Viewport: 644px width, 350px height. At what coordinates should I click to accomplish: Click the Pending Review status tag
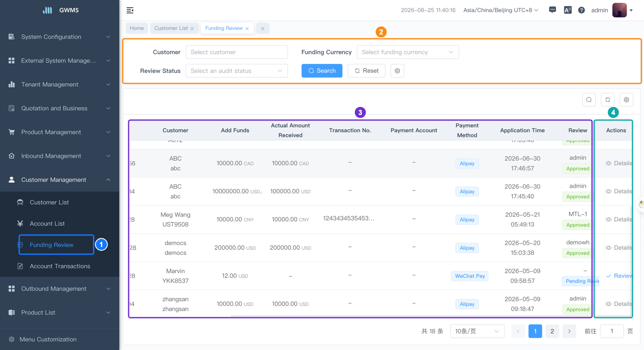(x=581, y=281)
